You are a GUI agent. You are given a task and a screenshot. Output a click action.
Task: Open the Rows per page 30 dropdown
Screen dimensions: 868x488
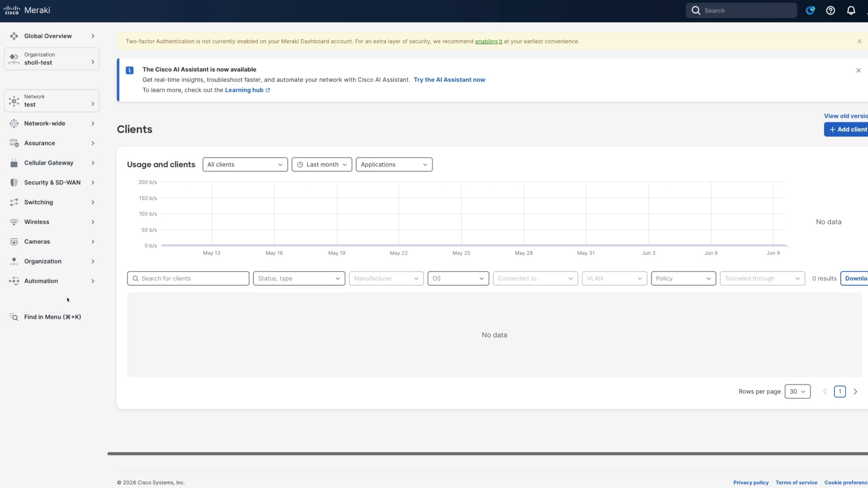[x=797, y=391]
